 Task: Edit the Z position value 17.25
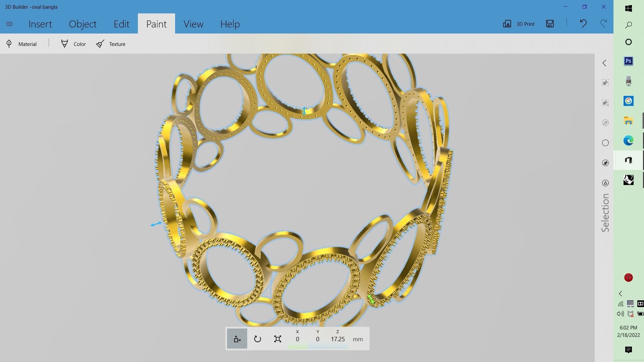(x=338, y=339)
